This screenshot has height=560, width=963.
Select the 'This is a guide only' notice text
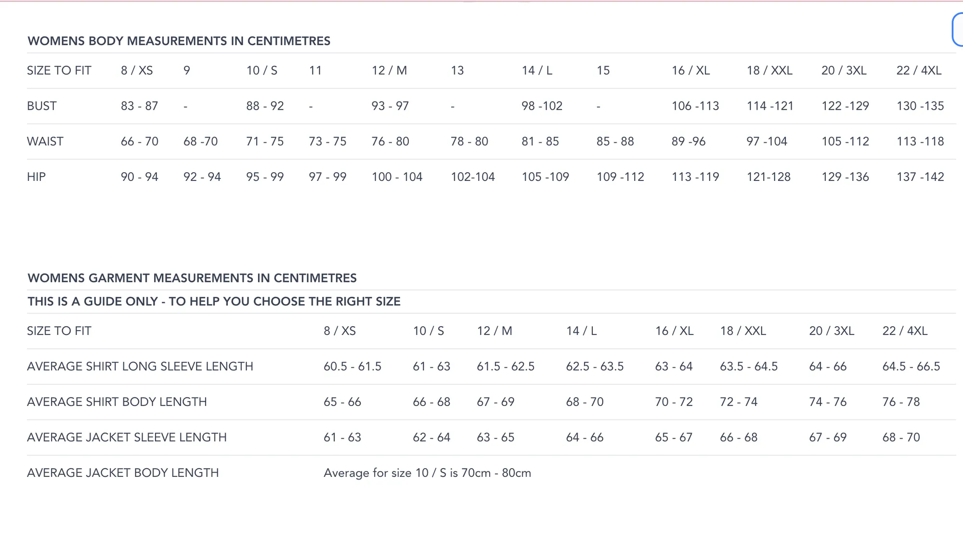click(214, 302)
